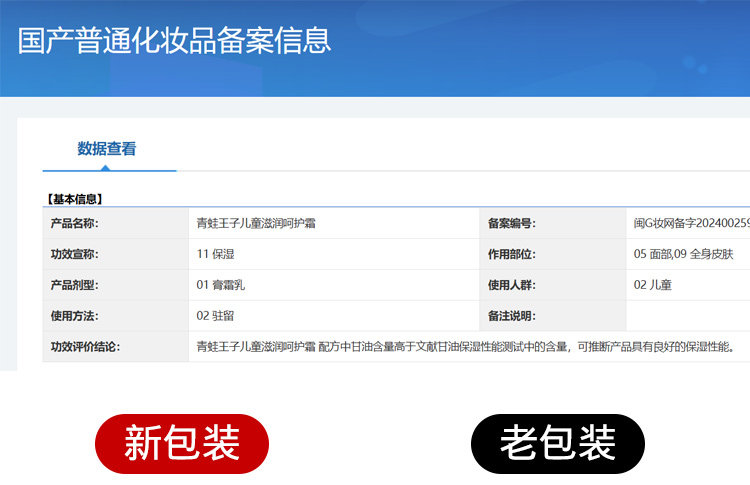750x485 pixels.
Task: Select the 使用方法 label cell
Action: (x=116, y=316)
